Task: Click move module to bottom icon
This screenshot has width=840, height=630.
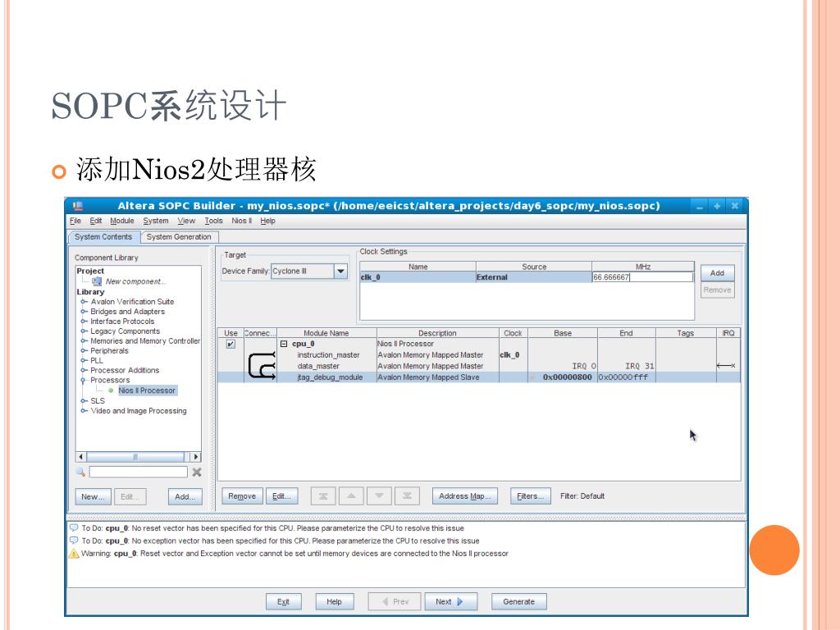Action: pyautogui.click(x=407, y=496)
